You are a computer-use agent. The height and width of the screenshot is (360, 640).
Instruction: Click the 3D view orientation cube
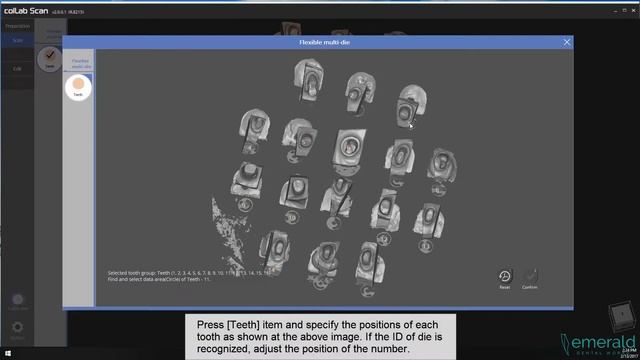(x=622, y=316)
